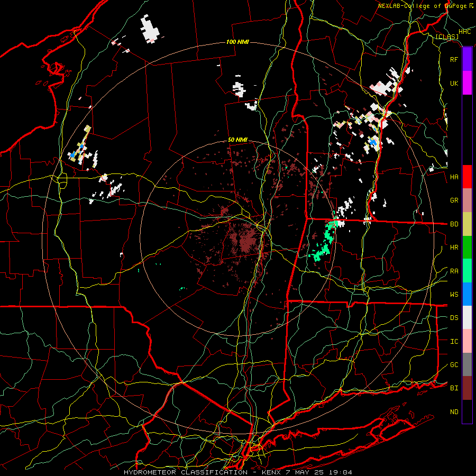This screenshot has width=476, height=476.
Task: Click the 'HYDROMETEOR CLASSIFICATION' title text
Action: tap(186, 472)
